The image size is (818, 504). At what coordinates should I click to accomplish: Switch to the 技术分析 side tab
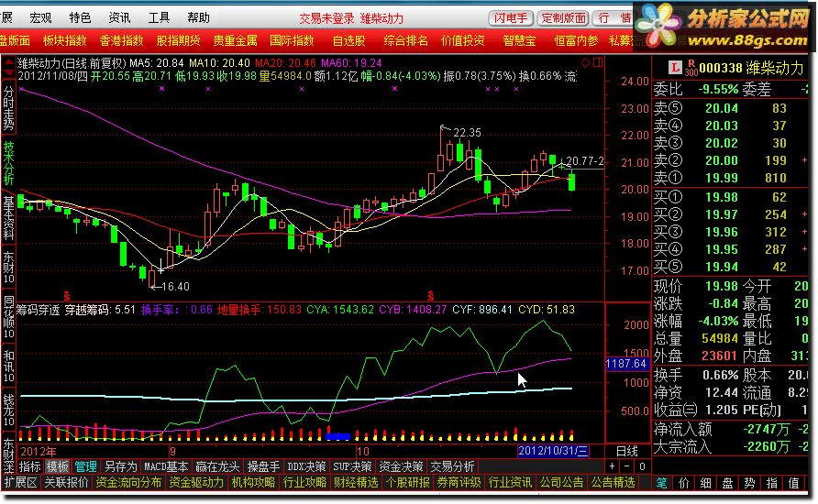tap(9, 162)
